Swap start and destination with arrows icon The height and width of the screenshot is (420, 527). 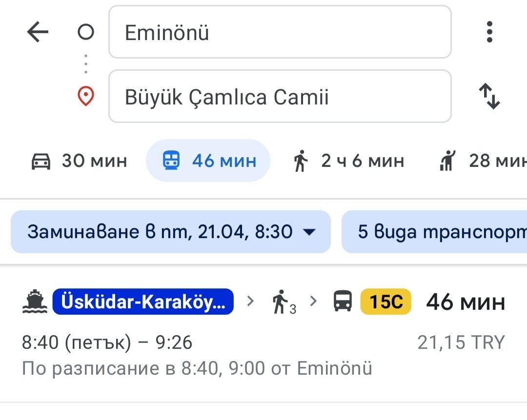click(489, 96)
